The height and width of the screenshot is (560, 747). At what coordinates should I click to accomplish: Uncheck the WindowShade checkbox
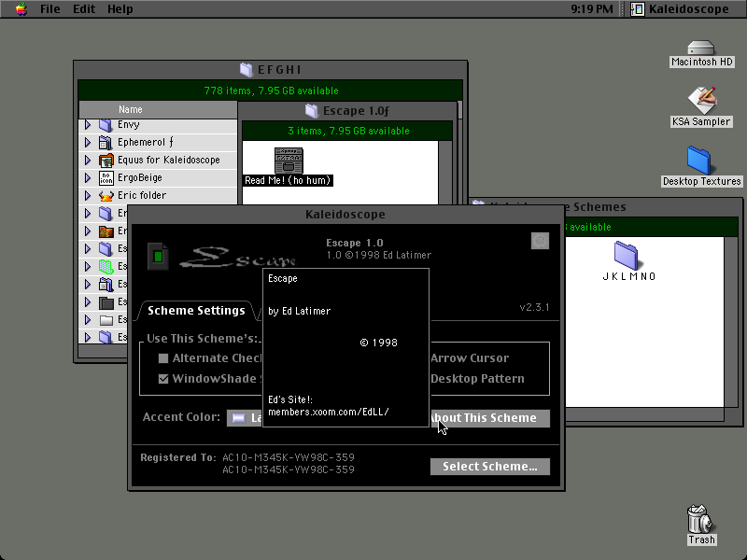pos(163,379)
